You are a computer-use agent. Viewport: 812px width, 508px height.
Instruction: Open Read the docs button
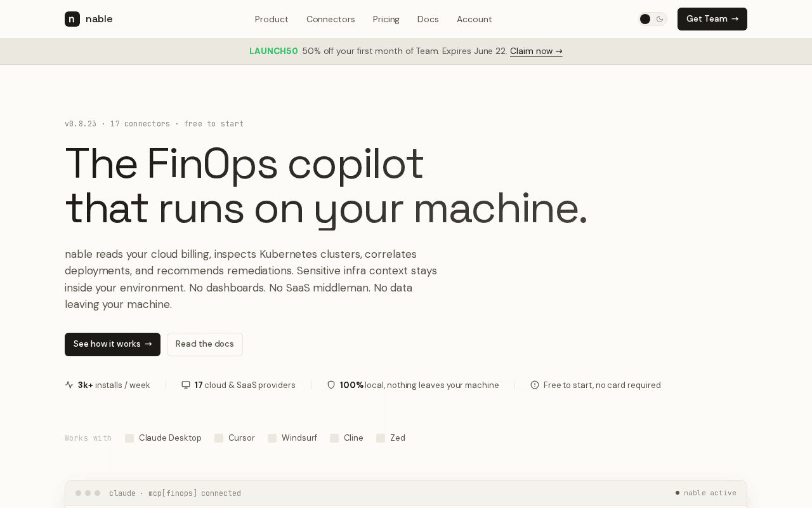pyautogui.click(x=205, y=344)
